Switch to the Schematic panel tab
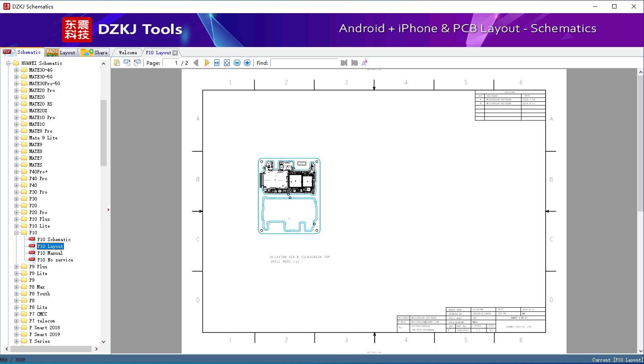 [22, 52]
